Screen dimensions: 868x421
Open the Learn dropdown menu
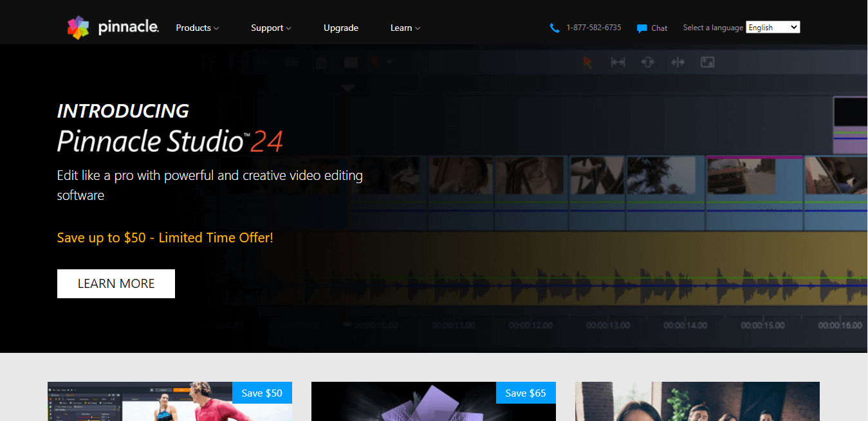(405, 28)
